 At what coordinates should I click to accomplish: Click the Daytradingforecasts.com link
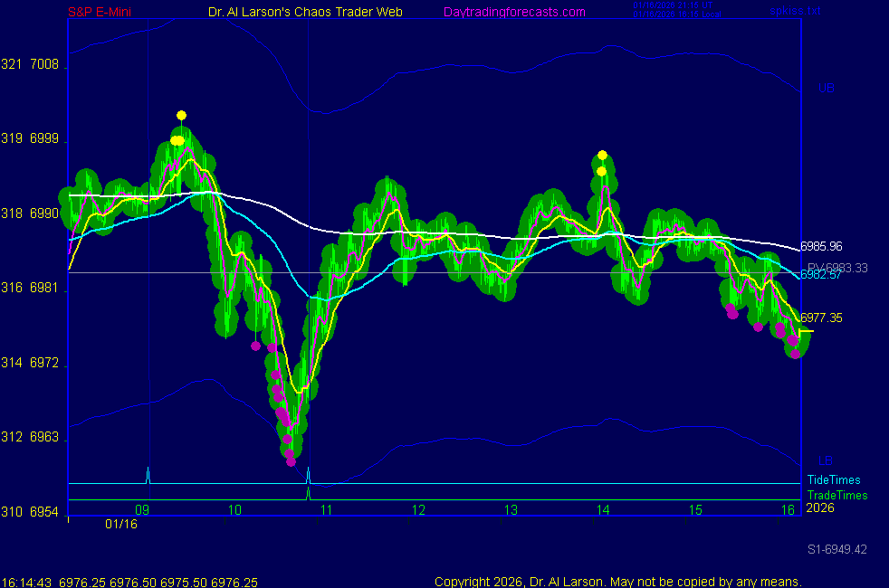pyautogui.click(x=514, y=13)
